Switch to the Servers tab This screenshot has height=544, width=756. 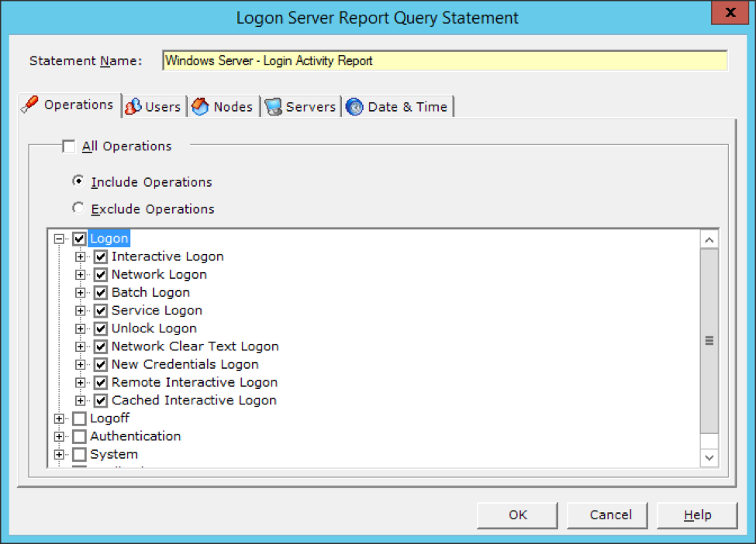[301, 106]
